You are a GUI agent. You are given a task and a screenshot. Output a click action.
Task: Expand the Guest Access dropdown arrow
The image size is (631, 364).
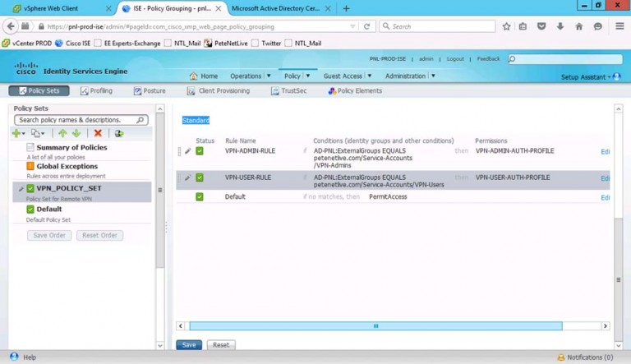click(x=370, y=76)
